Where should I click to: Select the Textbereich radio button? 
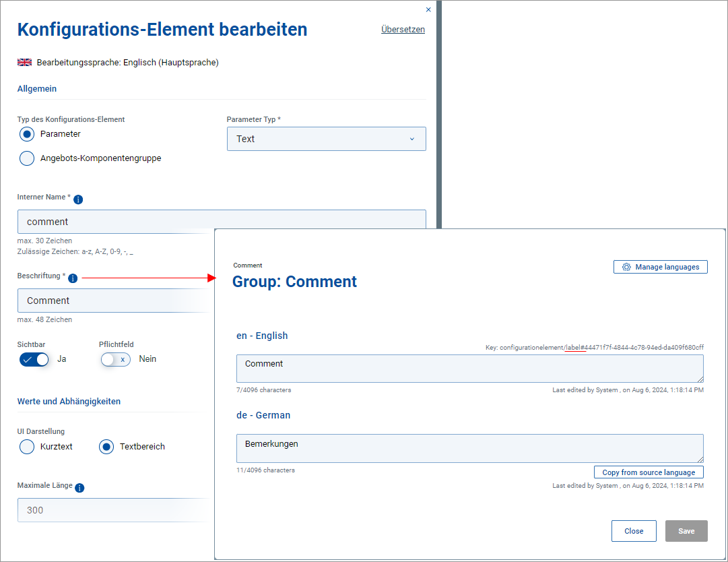(x=106, y=446)
